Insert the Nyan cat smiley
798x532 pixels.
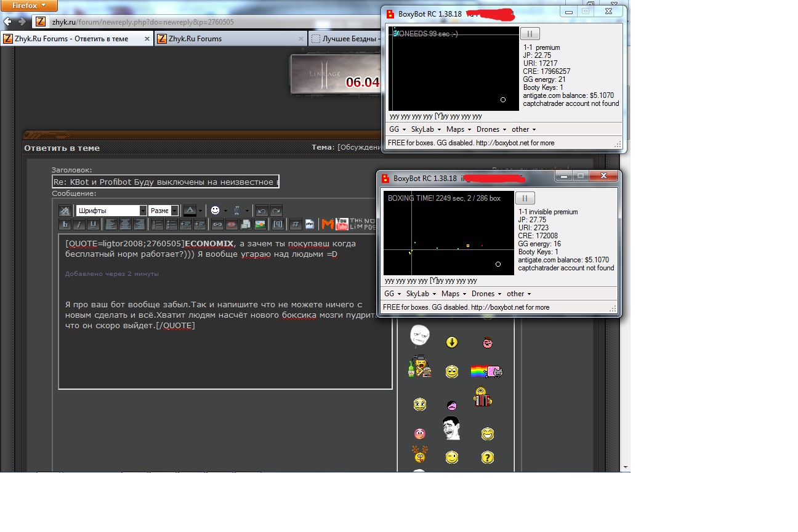(486, 371)
